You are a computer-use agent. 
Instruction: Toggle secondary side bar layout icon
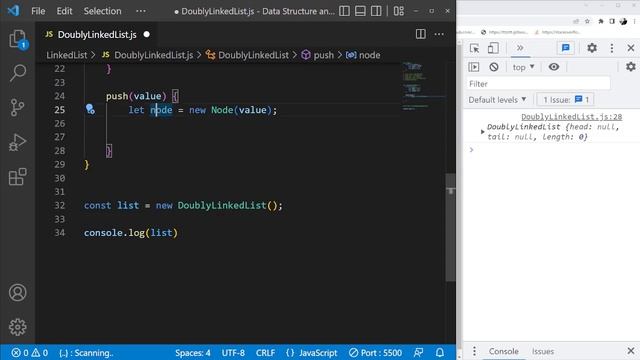coord(376,11)
